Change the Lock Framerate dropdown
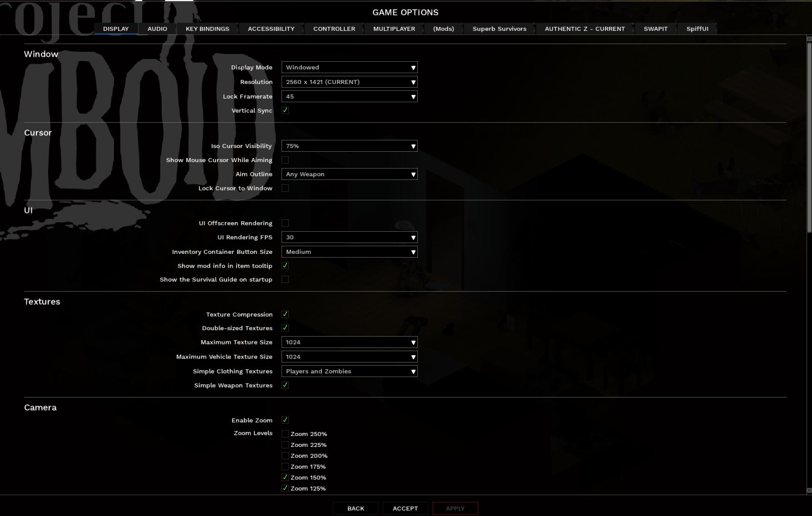This screenshot has height=516, width=812. click(349, 96)
